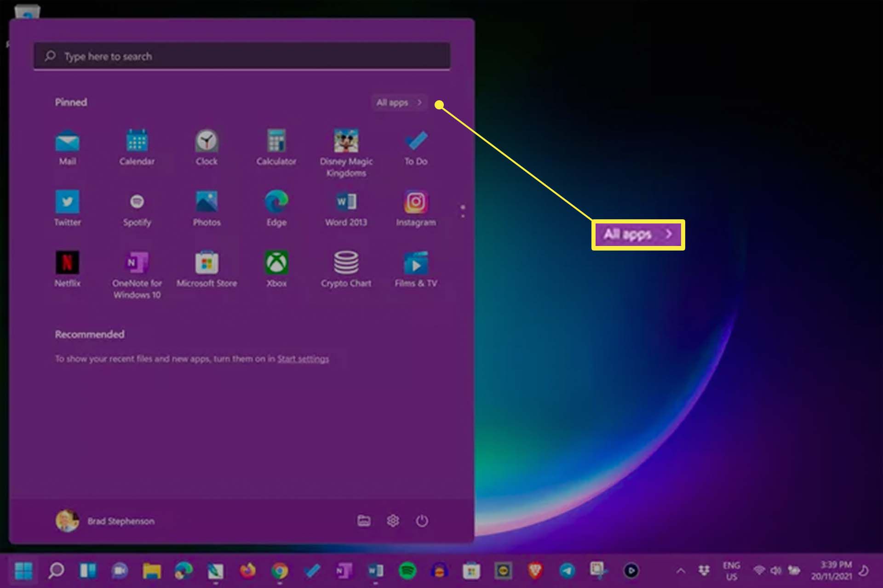Open Telegram from the taskbar

click(x=567, y=571)
